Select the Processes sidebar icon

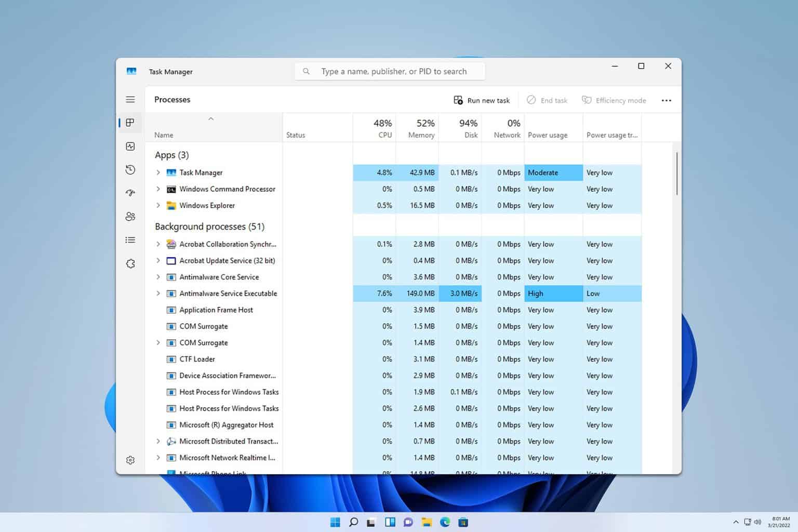pos(130,123)
